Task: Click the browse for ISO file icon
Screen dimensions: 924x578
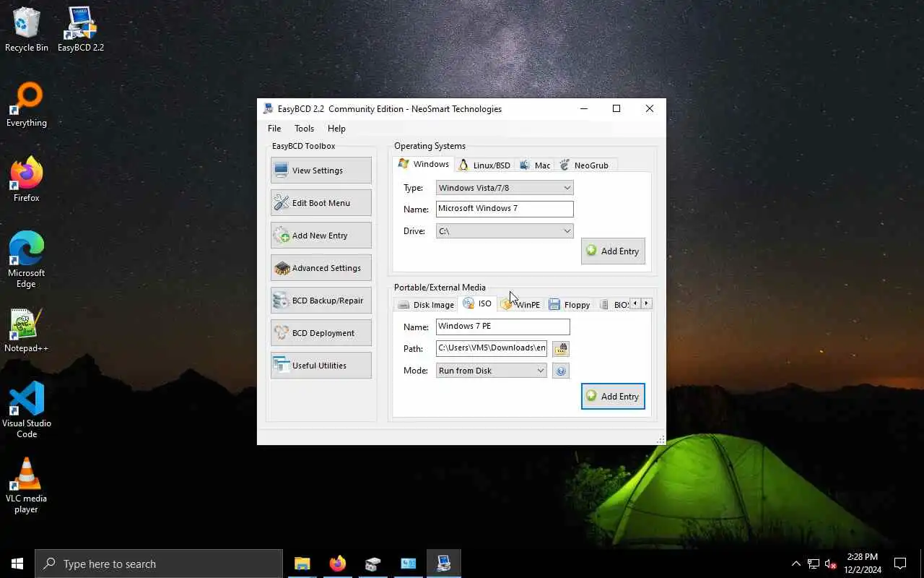Action: (561, 349)
